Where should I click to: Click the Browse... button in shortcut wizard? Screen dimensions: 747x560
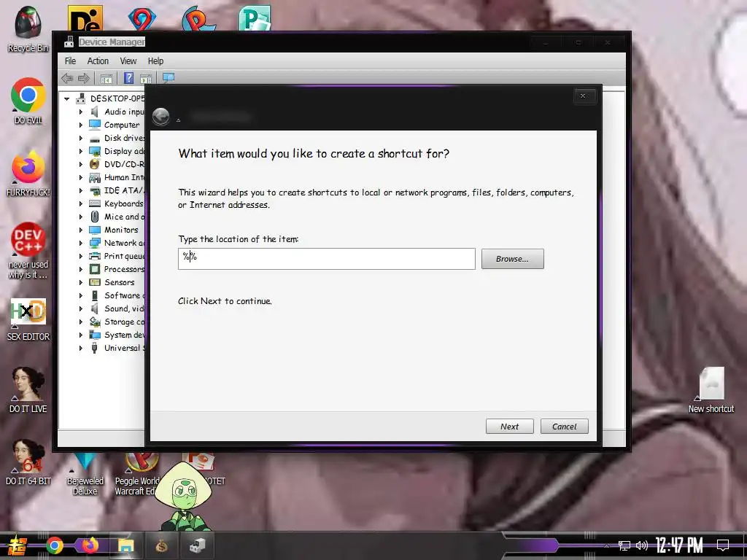[512, 259]
